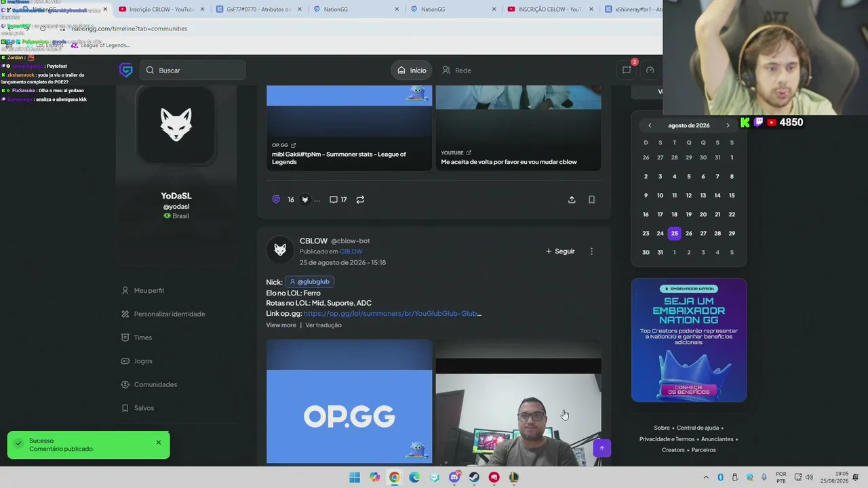Switch to 'Inscrição CBLOW - YouTube' browser tab
This screenshot has width=868, height=488.
point(160,9)
